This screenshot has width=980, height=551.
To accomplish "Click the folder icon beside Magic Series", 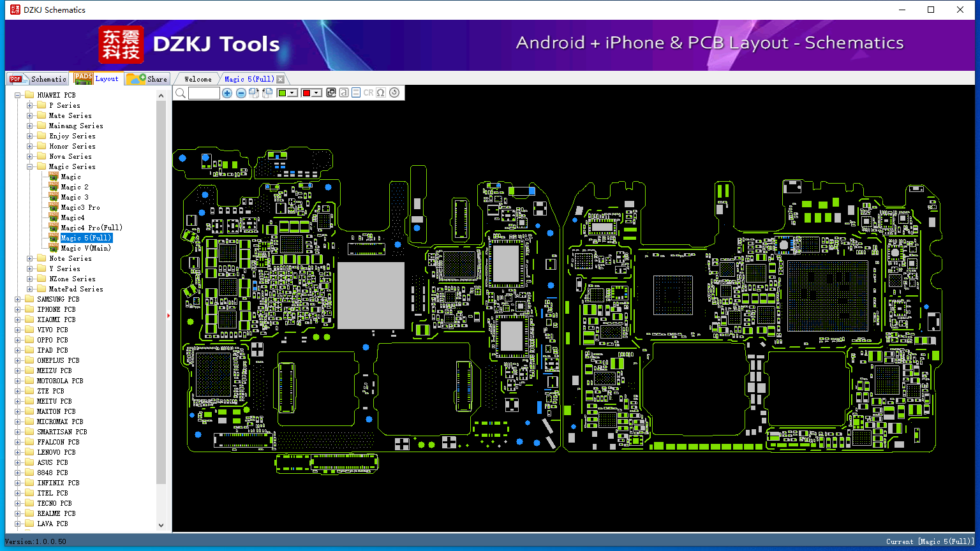I will click(x=41, y=166).
